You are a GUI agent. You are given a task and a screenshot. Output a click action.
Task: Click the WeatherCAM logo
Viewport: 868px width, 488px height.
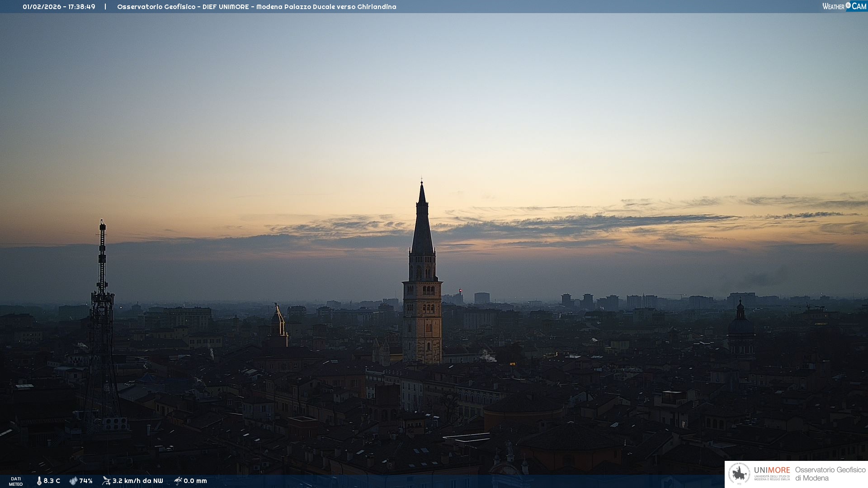844,6
